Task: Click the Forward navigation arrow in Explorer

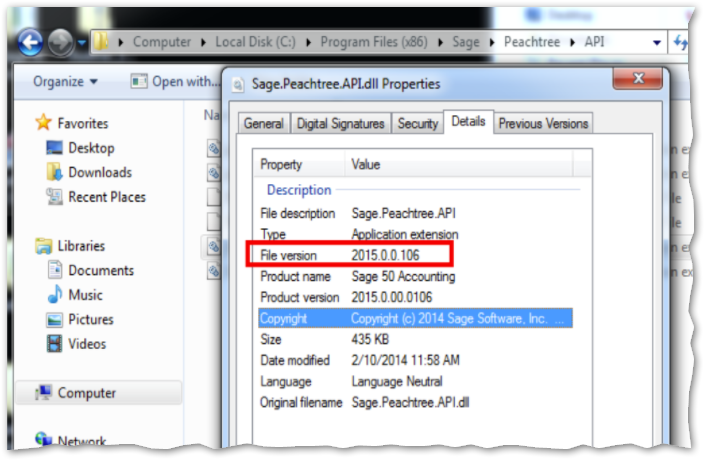Action: [60, 43]
